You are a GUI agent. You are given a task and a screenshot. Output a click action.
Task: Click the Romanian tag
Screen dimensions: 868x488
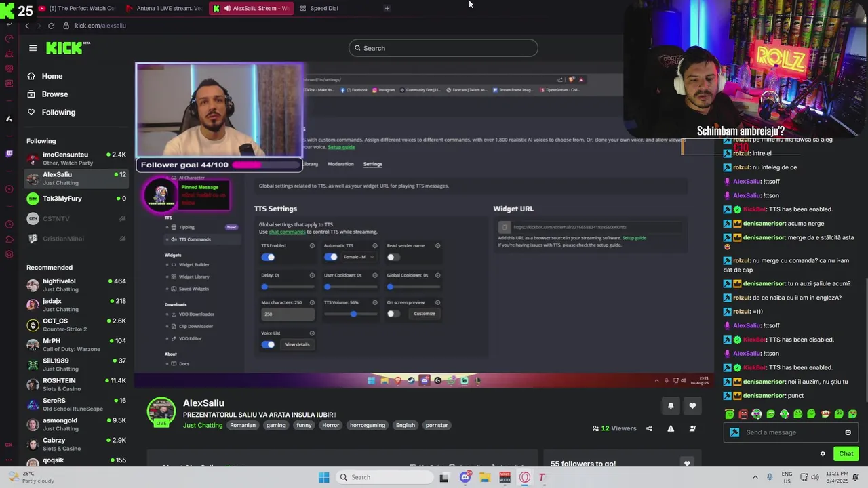coord(243,425)
